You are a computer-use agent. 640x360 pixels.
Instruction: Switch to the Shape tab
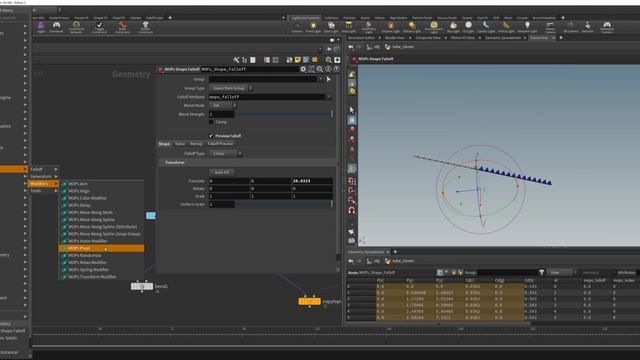click(x=164, y=144)
